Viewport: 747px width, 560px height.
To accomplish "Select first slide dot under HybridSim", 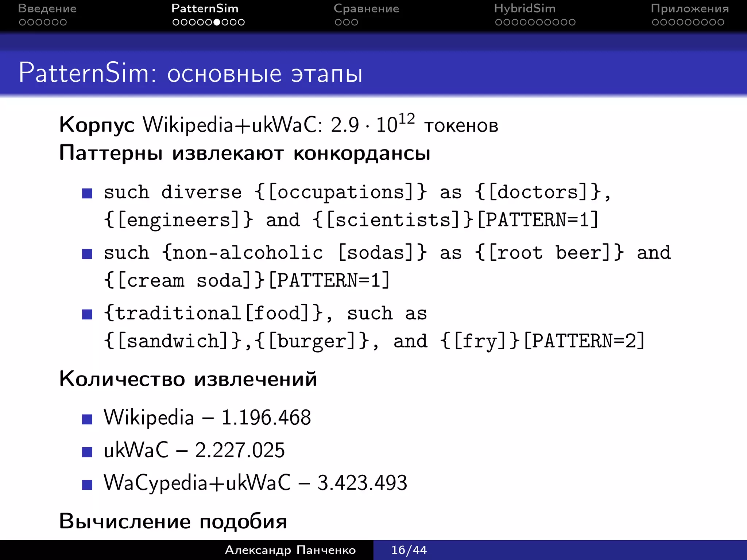I will tap(499, 22).
